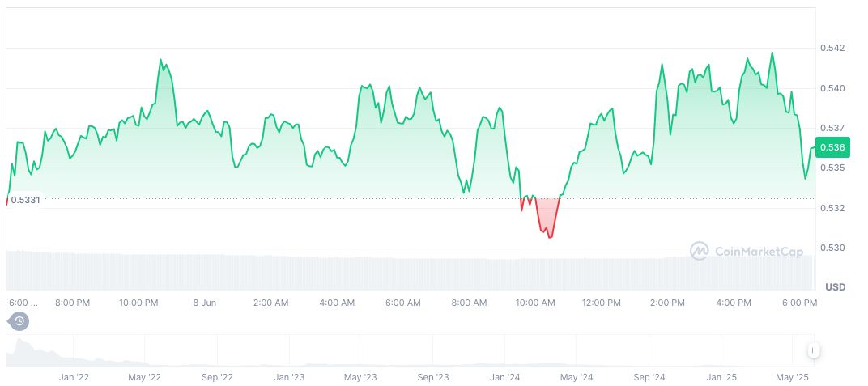Viewport: 868px width, 386px height.
Task: Pick Sep '24 in the overview timeline
Action: click(649, 377)
